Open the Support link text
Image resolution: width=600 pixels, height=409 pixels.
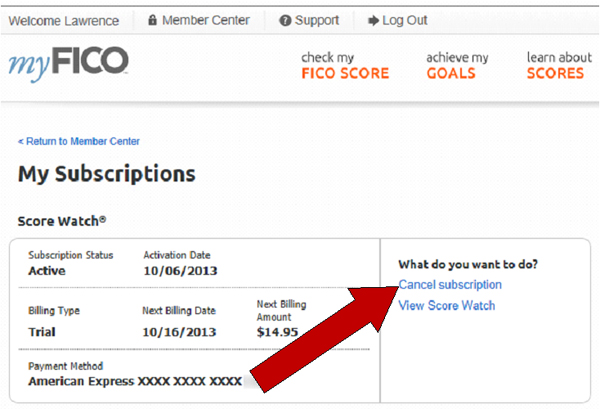click(317, 20)
